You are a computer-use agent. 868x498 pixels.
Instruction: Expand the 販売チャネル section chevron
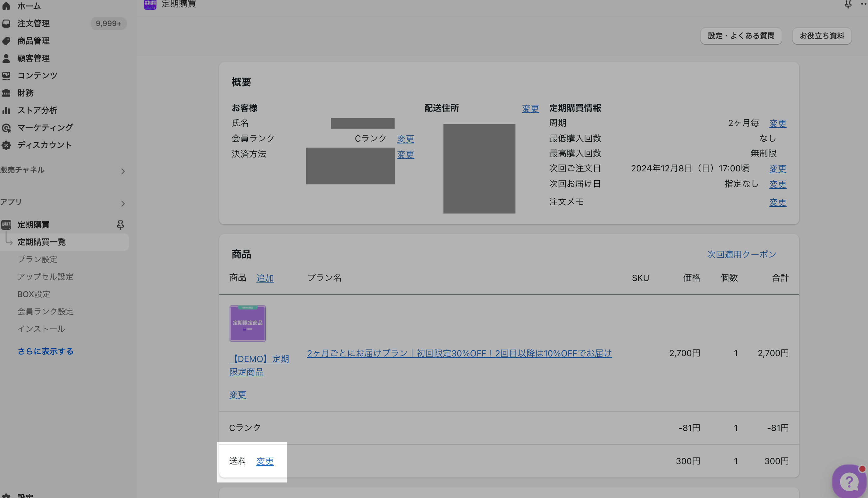tap(123, 171)
